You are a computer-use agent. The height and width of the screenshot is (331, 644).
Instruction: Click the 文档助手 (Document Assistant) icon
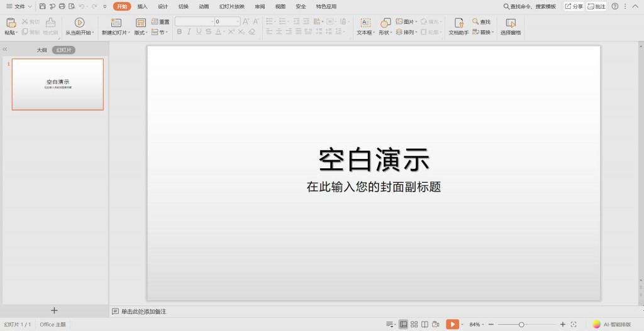458,23
